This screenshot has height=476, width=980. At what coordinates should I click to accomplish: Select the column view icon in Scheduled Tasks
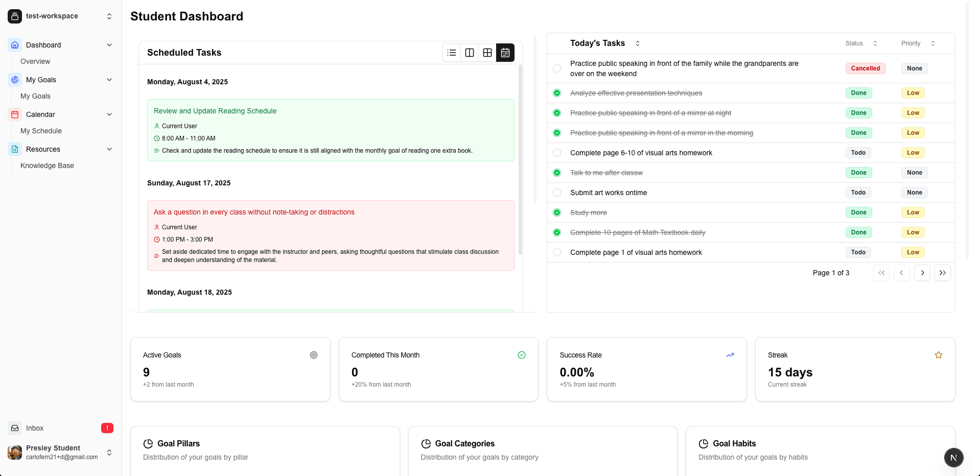(x=470, y=53)
